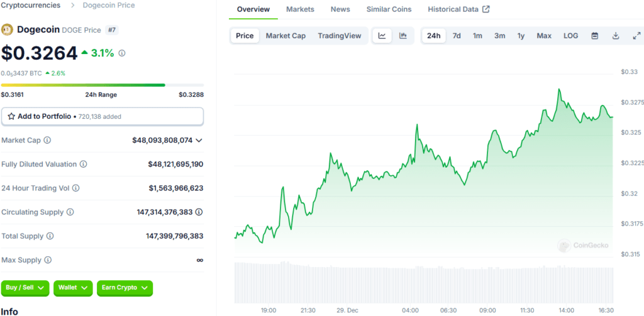
Task: Click the star icon in Add to Portfolio
Action: click(11, 117)
